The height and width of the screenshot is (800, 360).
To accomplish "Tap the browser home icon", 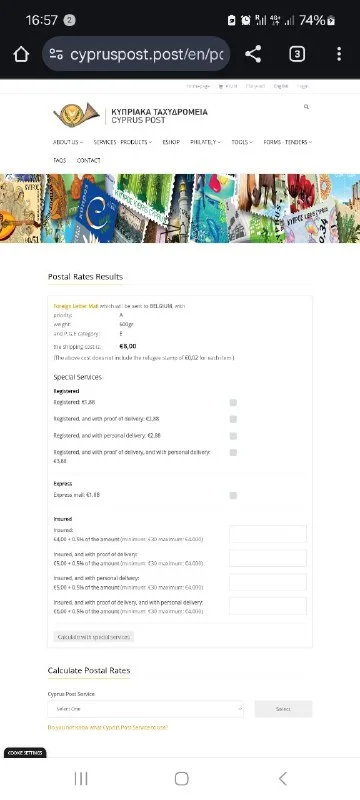I will coord(21,54).
